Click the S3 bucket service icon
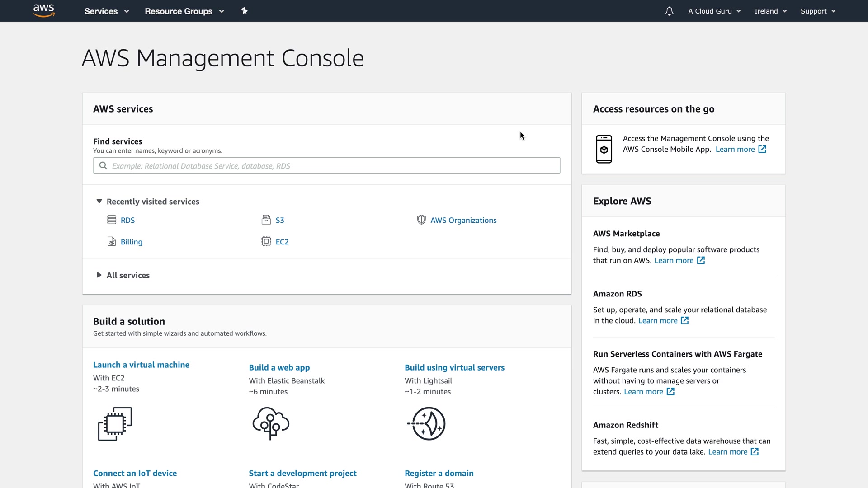Image resolution: width=868 pixels, height=488 pixels. point(266,220)
